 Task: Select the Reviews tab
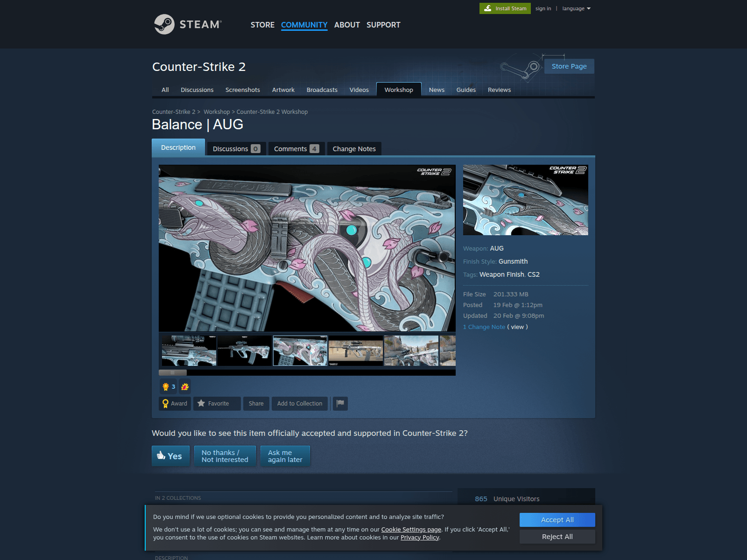pos(499,90)
